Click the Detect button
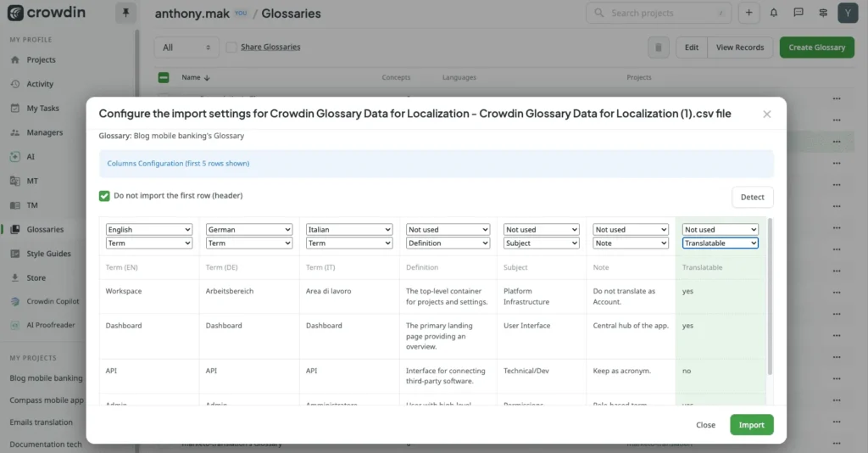 [753, 197]
